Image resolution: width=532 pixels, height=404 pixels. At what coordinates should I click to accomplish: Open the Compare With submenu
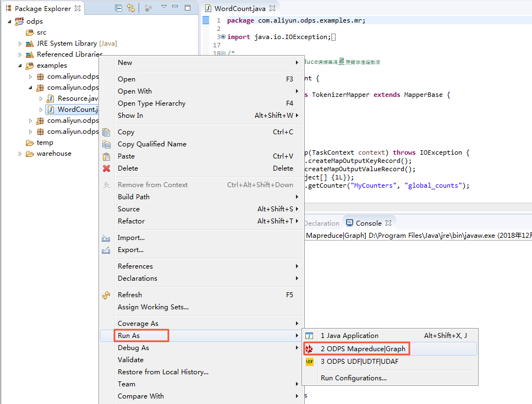coord(201,396)
